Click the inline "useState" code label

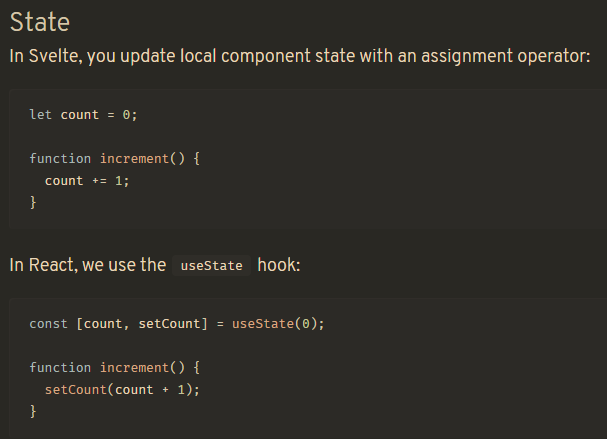point(211,266)
